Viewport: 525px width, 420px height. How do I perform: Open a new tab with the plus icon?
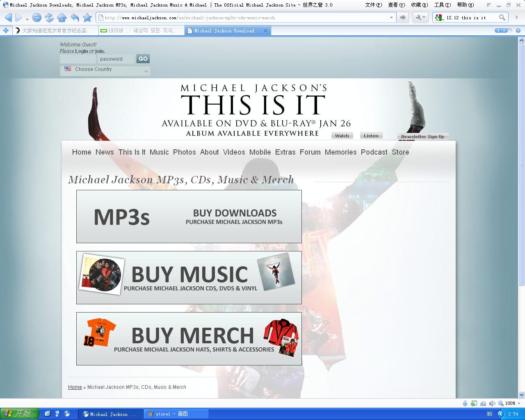(x=5, y=30)
